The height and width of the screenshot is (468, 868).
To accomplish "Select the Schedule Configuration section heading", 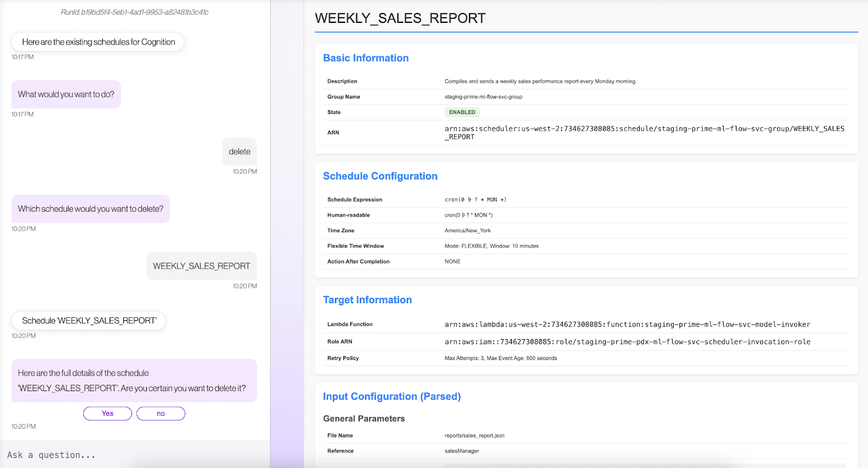I will tap(380, 176).
